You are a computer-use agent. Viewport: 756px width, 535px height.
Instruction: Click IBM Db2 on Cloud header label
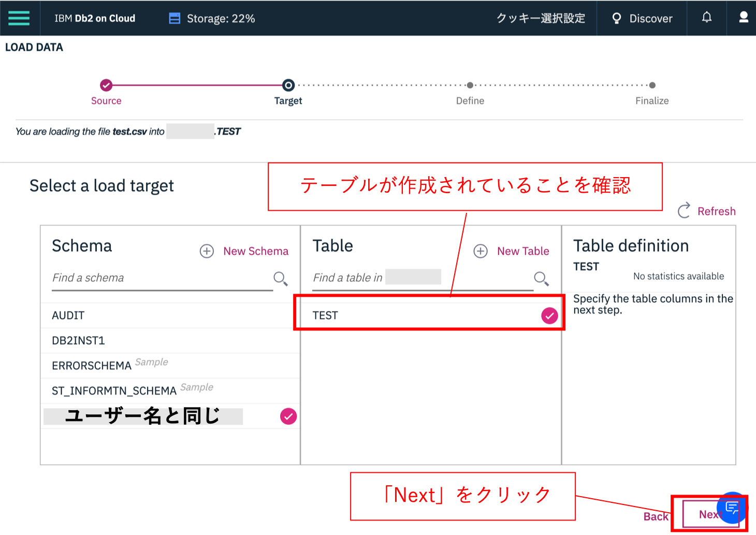[94, 18]
